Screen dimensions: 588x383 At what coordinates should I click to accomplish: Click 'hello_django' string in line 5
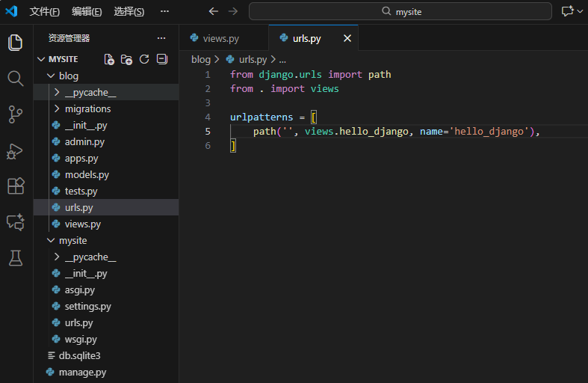pos(489,132)
